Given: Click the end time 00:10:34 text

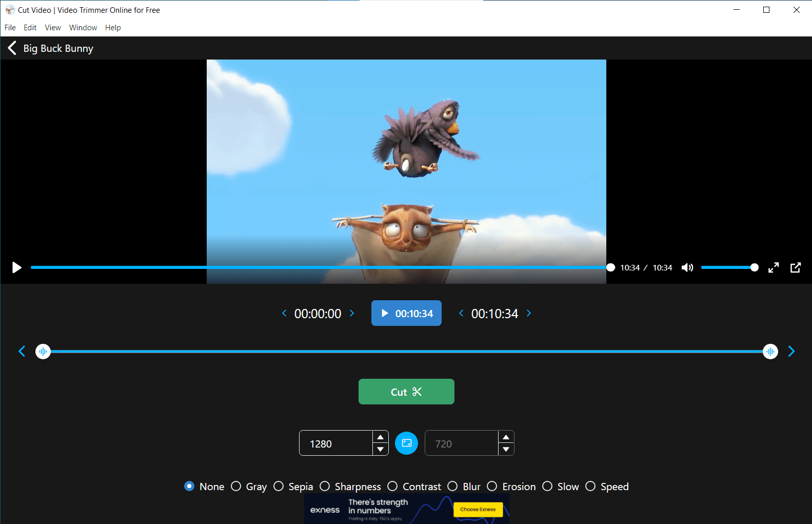Looking at the screenshot, I should pyautogui.click(x=494, y=314).
